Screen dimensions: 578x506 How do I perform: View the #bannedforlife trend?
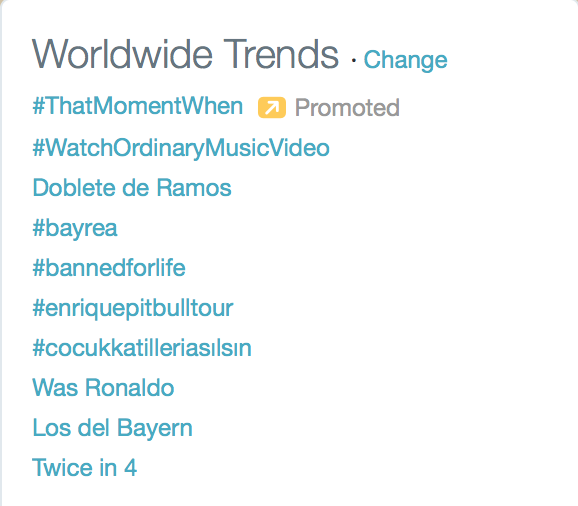click(x=109, y=268)
